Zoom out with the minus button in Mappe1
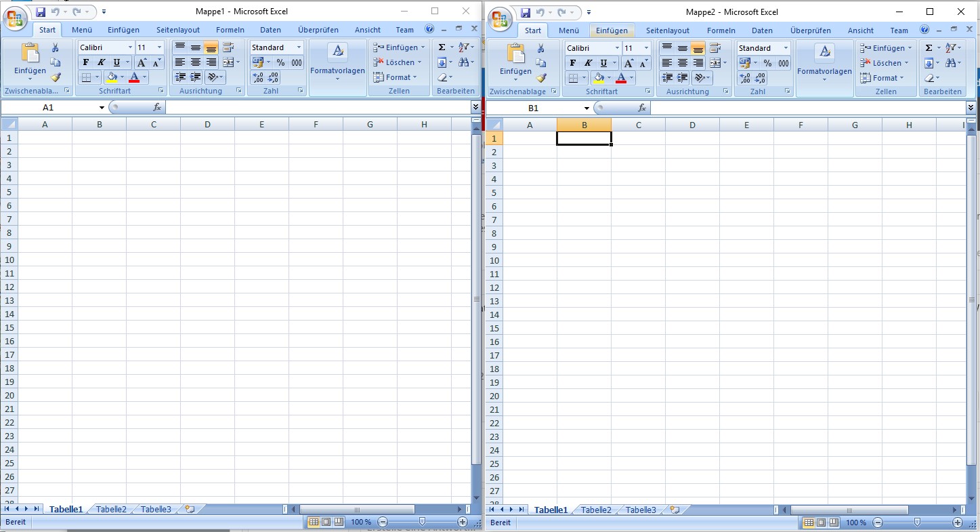This screenshot has height=532, width=980. point(383,522)
